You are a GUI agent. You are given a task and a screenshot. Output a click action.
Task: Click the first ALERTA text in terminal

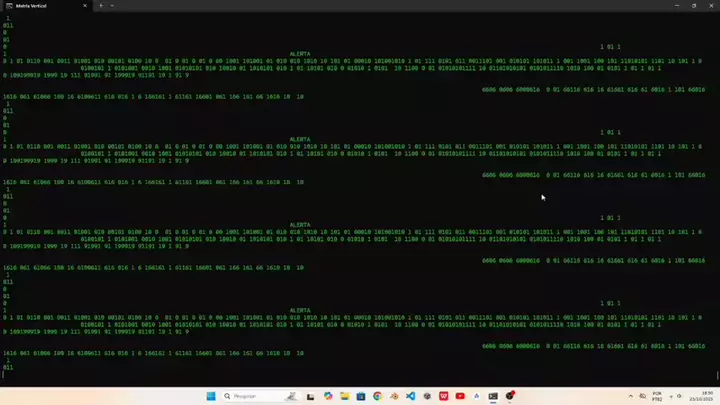point(299,54)
